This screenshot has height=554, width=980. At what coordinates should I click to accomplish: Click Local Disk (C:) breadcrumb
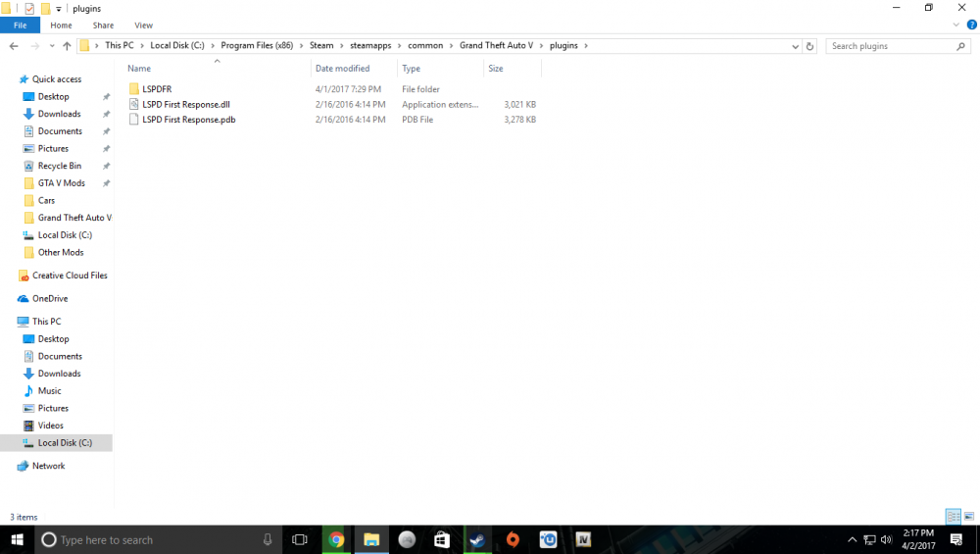tap(176, 46)
